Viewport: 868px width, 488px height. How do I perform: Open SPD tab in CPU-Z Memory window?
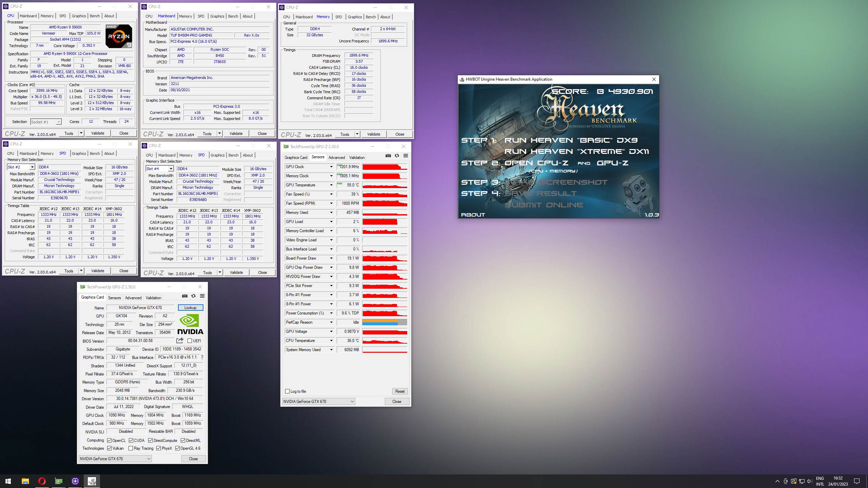pos(338,17)
